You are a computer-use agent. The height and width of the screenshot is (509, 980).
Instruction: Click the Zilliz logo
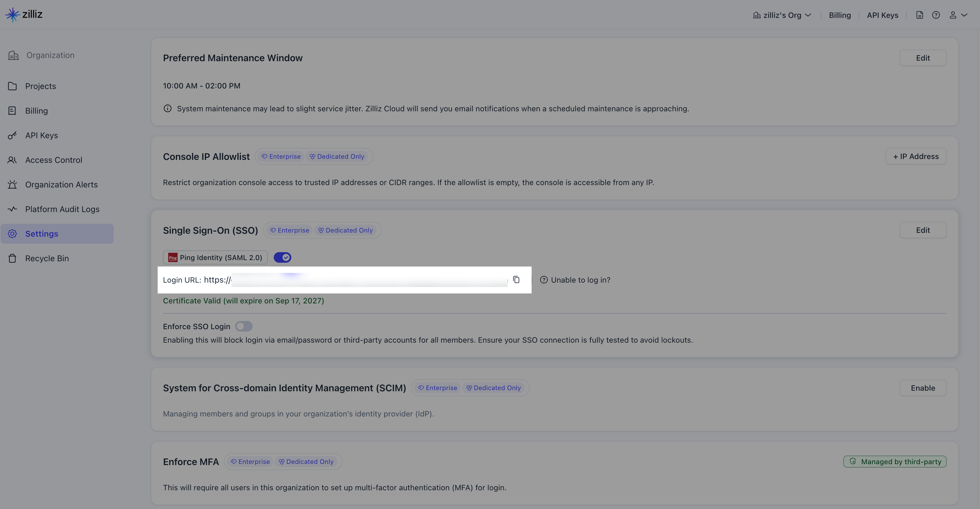23,14
